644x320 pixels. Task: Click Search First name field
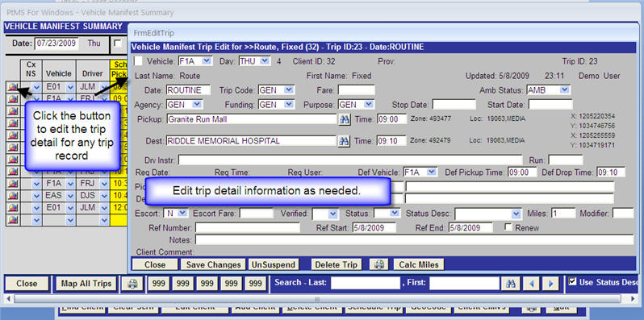click(x=465, y=283)
